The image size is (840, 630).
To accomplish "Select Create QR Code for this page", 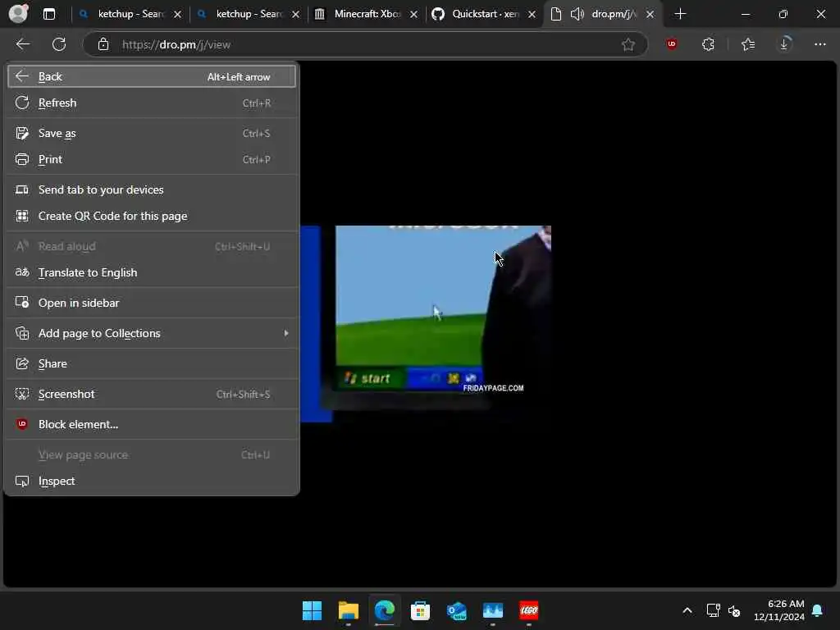I will pos(152,217).
